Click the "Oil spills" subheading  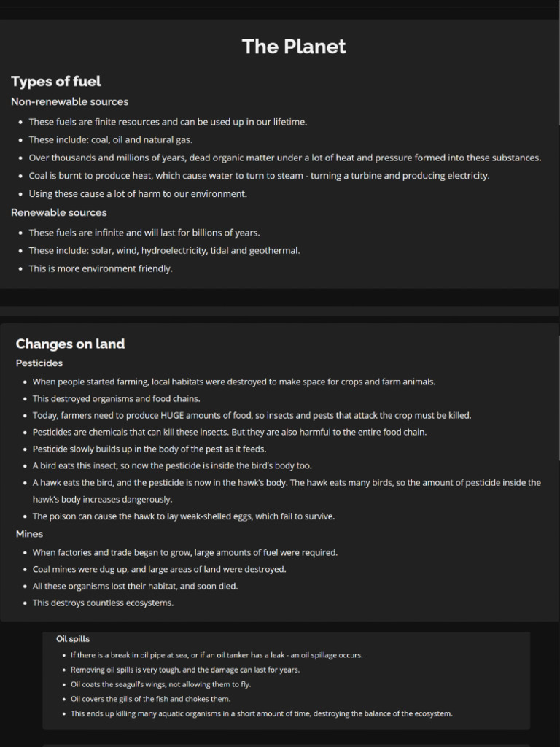[73, 639]
